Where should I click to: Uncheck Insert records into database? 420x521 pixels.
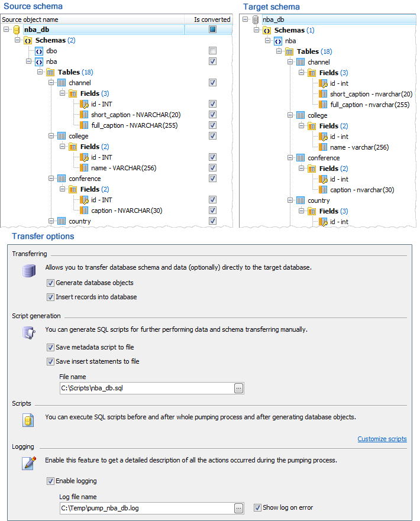point(50,297)
